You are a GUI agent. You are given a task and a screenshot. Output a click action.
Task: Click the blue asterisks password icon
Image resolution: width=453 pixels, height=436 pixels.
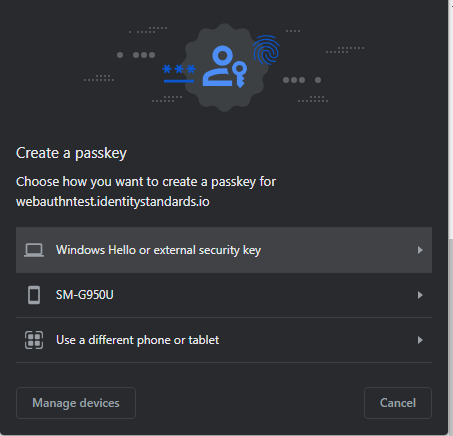pos(179,73)
